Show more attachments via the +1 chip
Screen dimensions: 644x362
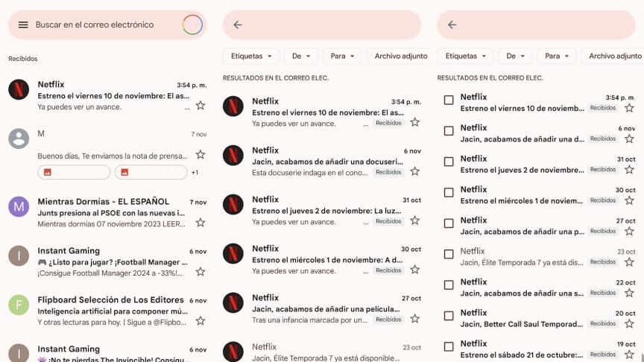pyautogui.click(x=195, y=172)
